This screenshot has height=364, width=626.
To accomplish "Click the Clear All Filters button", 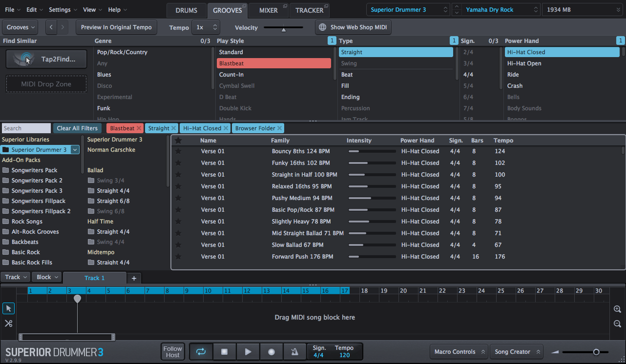I will pos(77,128).
